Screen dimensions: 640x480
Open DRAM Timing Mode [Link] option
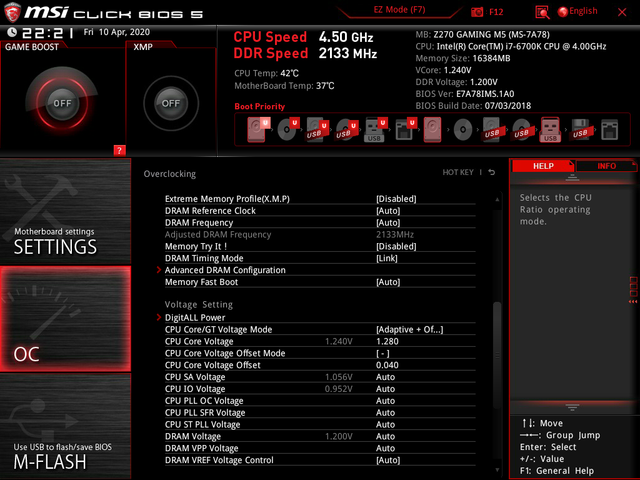[387, 258]
